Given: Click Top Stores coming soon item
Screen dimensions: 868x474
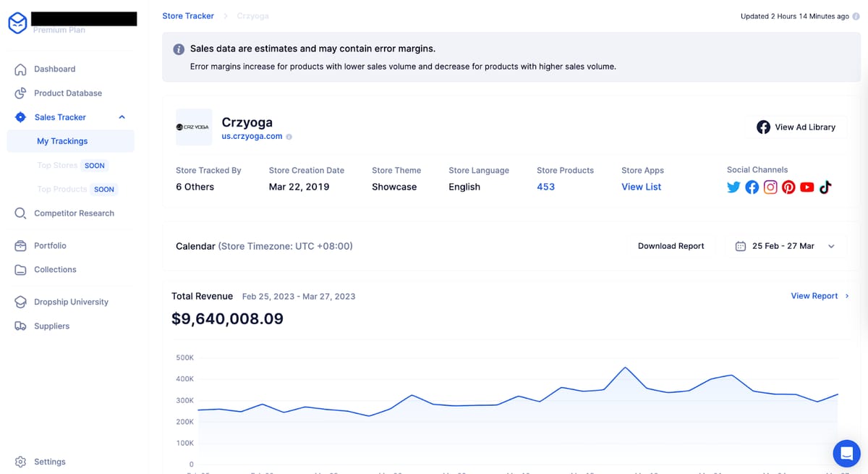Looking at the screenshot, I should click(x=72, y=165).
